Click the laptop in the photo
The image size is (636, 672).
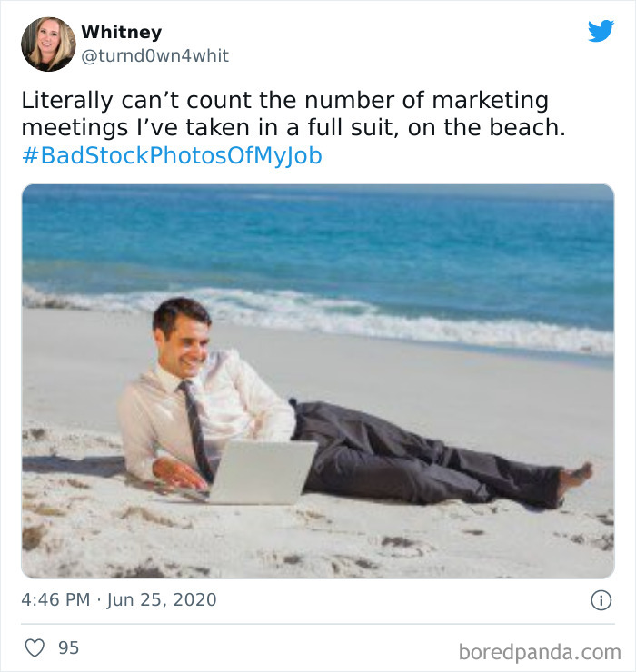point(262,470)
